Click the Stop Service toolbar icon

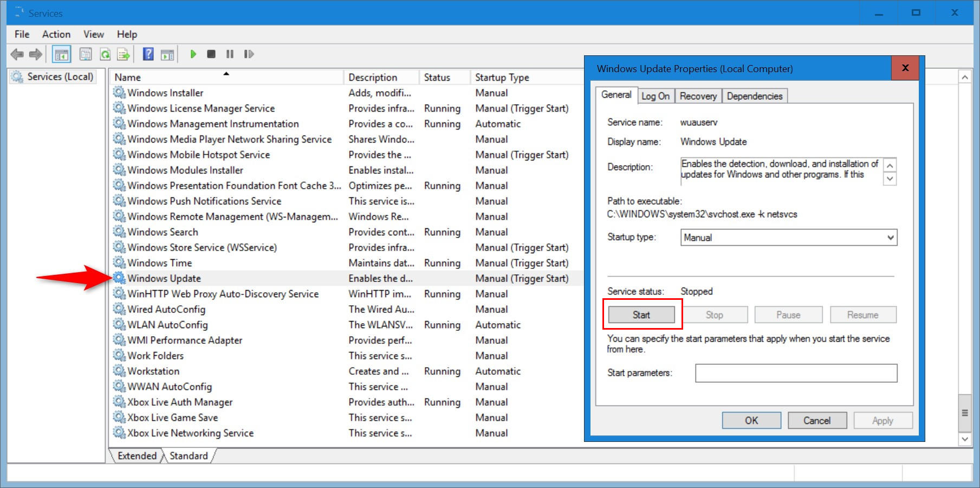[x=211, y=54]
